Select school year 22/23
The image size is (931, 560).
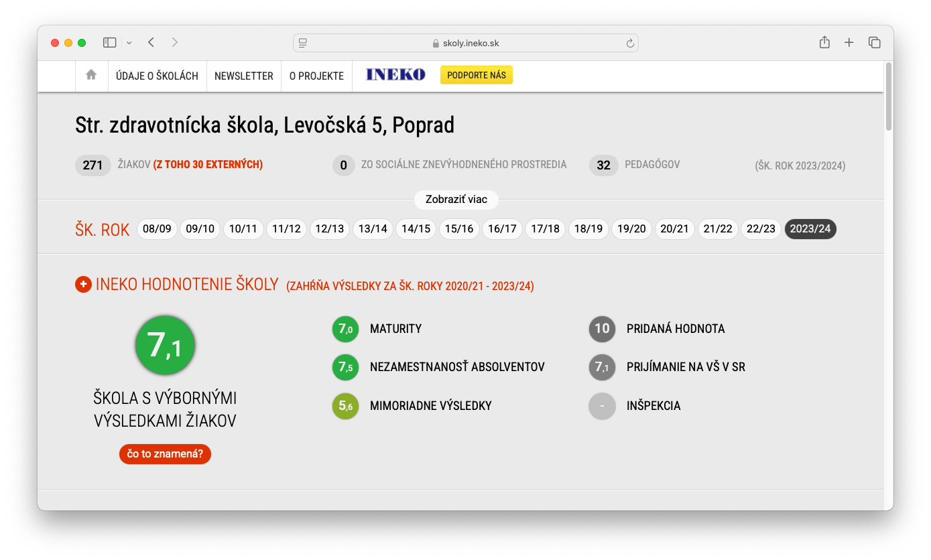click(x=761, y=229)
